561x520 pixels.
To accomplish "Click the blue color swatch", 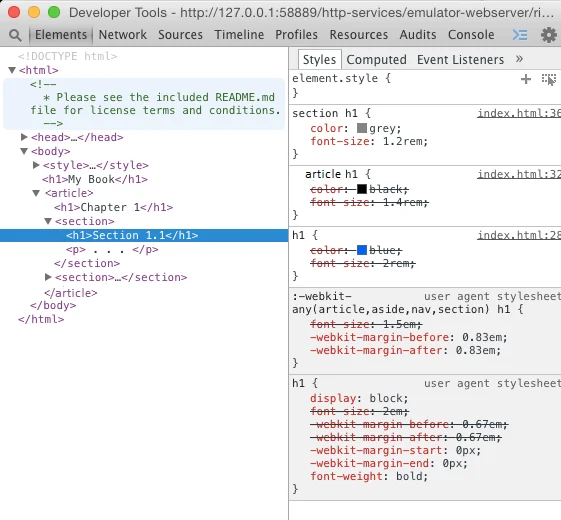I will [x=362, y=250].
